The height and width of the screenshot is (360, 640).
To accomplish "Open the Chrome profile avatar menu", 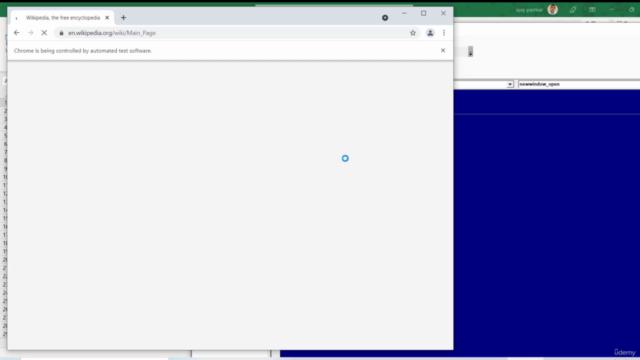I will click(430, 33).
